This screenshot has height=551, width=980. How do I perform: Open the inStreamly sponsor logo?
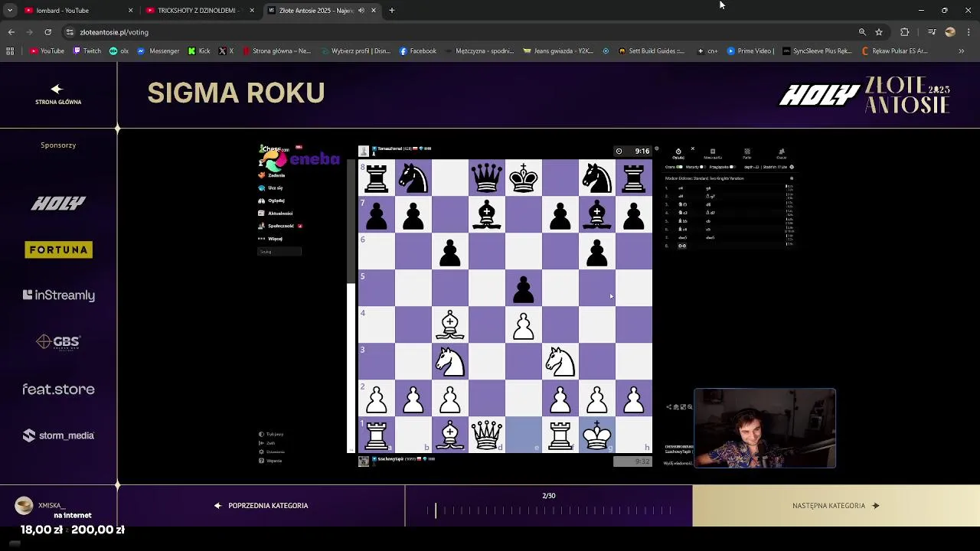(x=58, y=295)
